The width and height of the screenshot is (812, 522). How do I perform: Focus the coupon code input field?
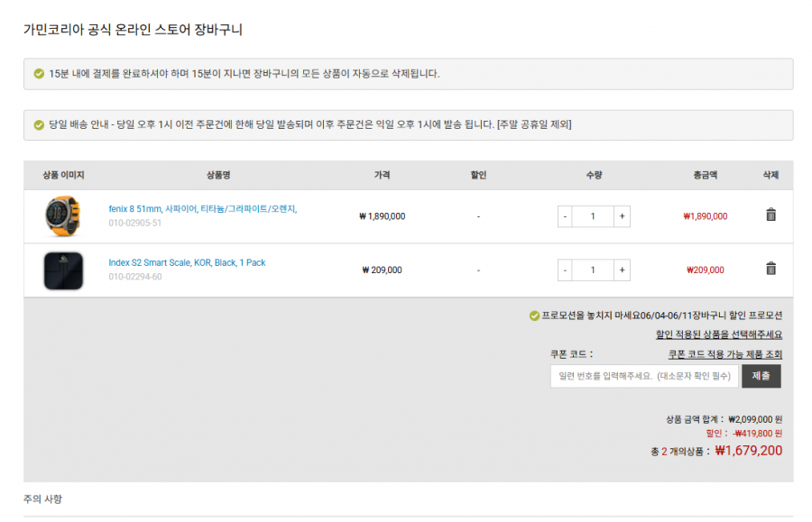click(x=644, y=376)
